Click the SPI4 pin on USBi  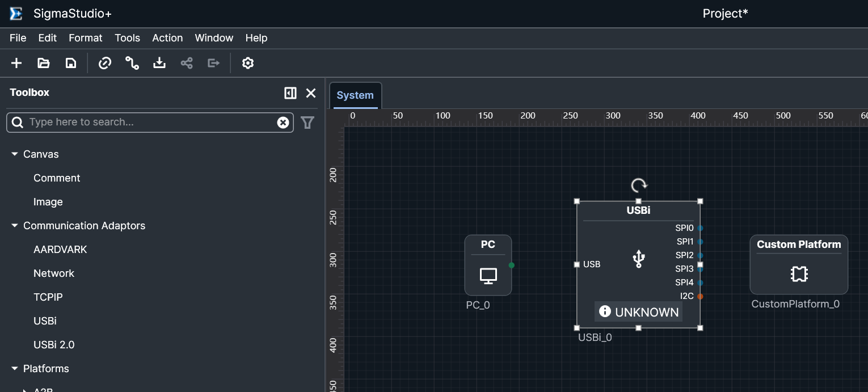[700, 283]
